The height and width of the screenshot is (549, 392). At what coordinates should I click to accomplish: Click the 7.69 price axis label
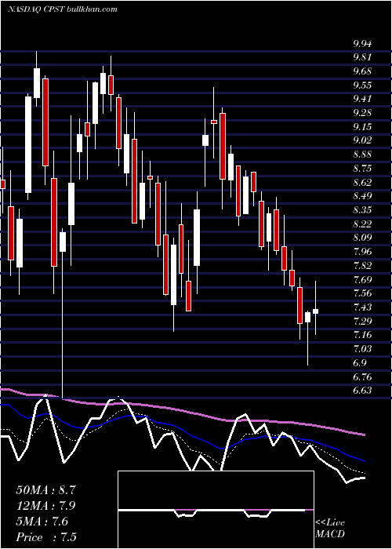[362, 280]
